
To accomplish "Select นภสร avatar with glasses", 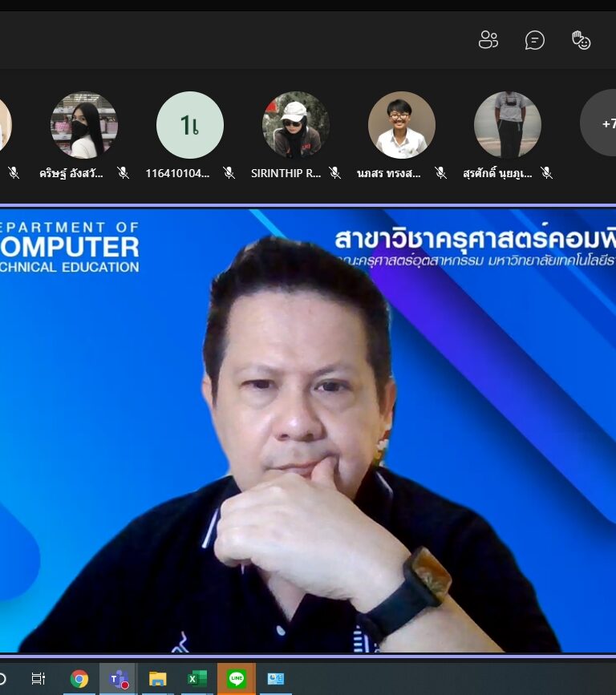I will (x=402, y=125).
